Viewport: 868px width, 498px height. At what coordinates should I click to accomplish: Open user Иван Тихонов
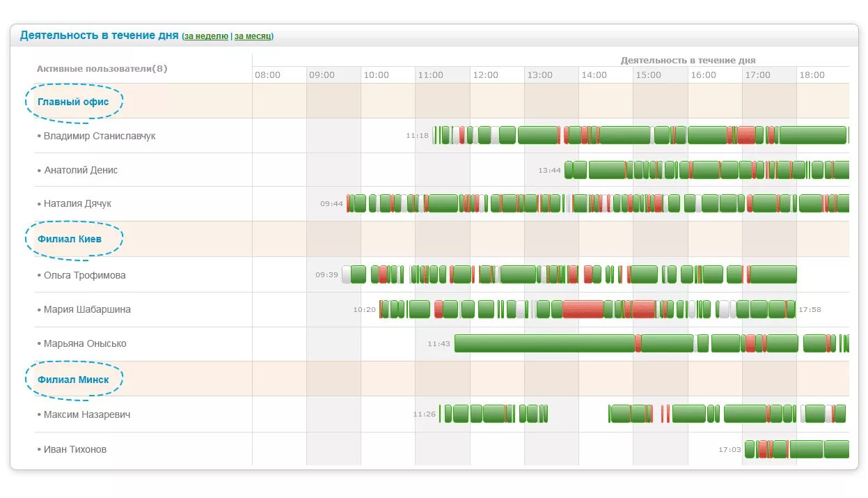pos(75,449)
